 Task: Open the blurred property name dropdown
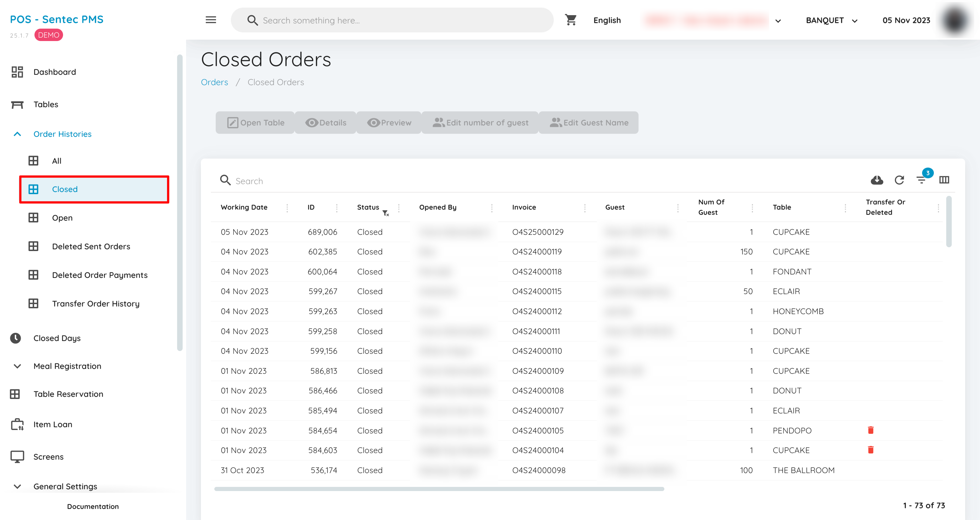point(713,21)
